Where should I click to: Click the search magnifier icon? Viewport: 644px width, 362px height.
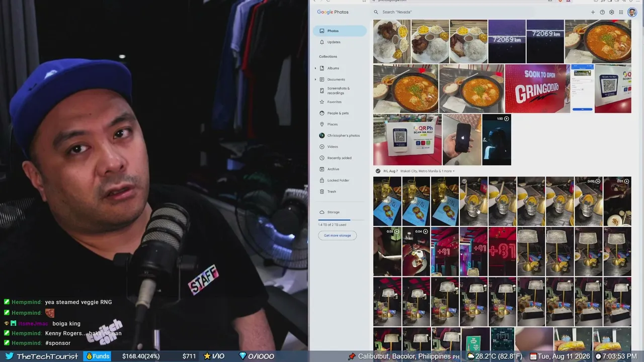click(376, 12)
